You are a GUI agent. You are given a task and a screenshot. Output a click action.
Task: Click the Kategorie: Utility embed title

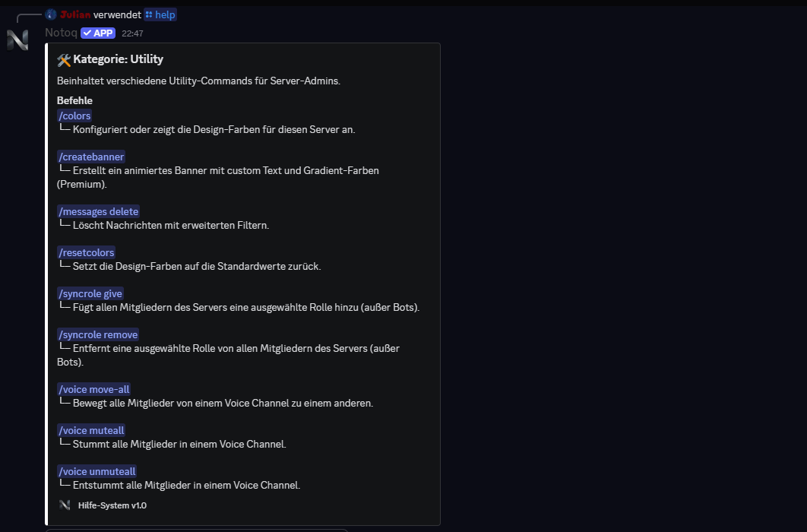(118, 59)
